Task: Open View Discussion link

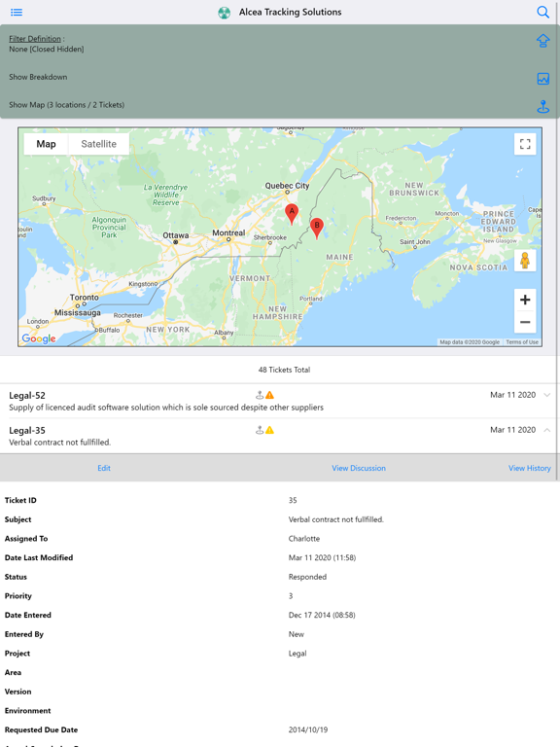Action: (x=359, y=468)
